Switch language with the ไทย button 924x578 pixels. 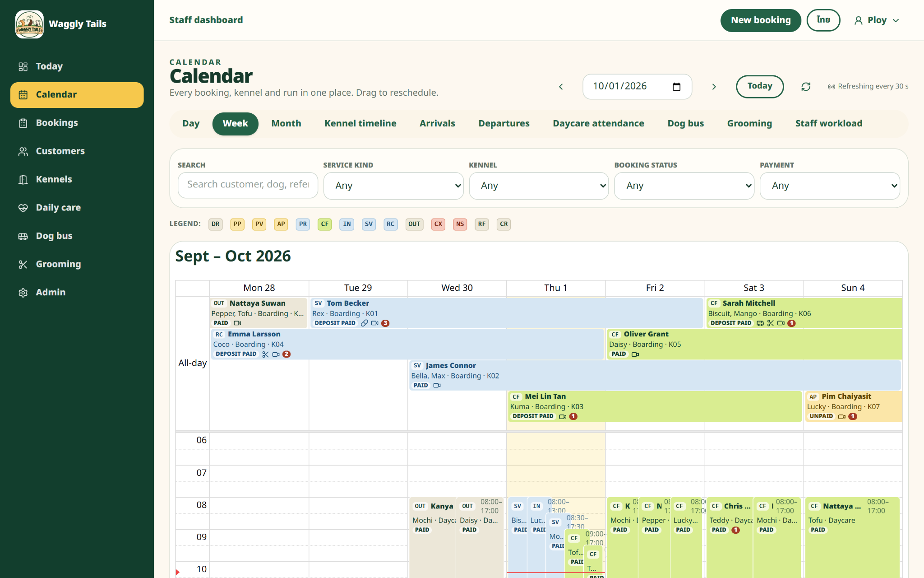coord(823,20)
